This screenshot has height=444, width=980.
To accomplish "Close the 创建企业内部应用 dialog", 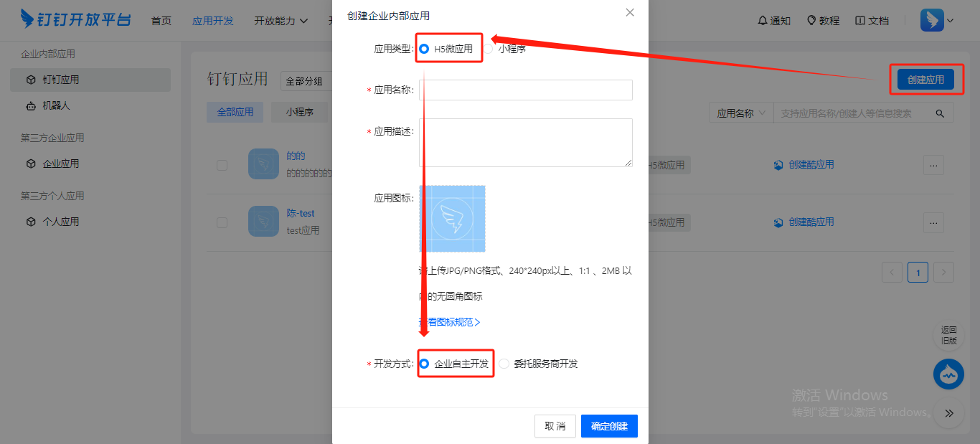I will click(630, 12).
